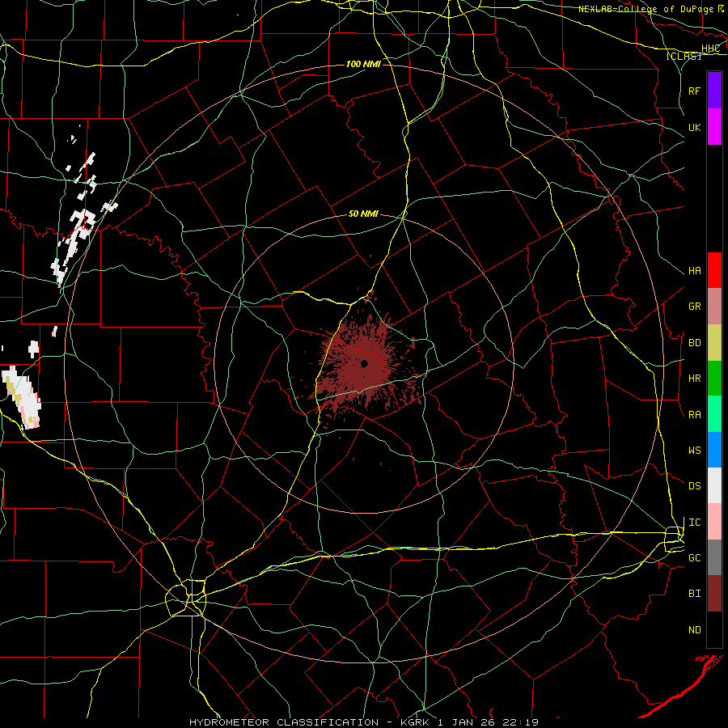Click the 'BI' legend label
The width and height of the screenshot is (728, 728).
[694, 594]
